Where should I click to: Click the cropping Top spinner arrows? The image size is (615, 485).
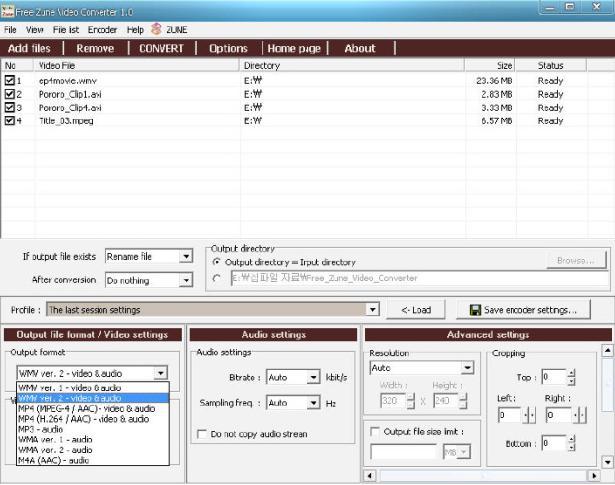[571, 377]
